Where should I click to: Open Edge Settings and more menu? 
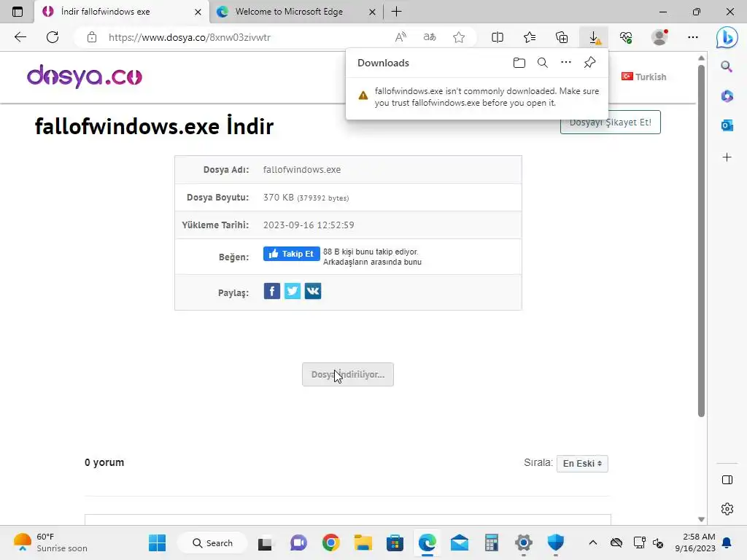[x=693, y=37]
